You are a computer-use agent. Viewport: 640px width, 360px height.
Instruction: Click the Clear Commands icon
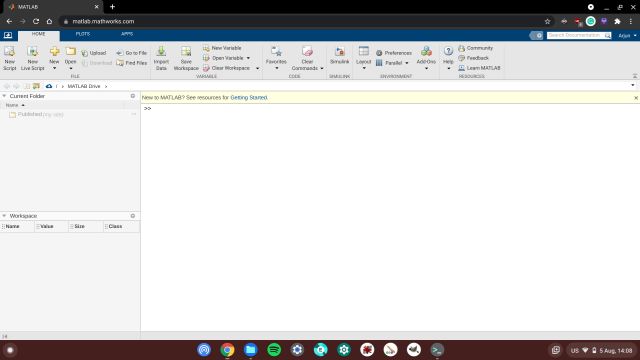pyautogui.click(x=307, y=58)
